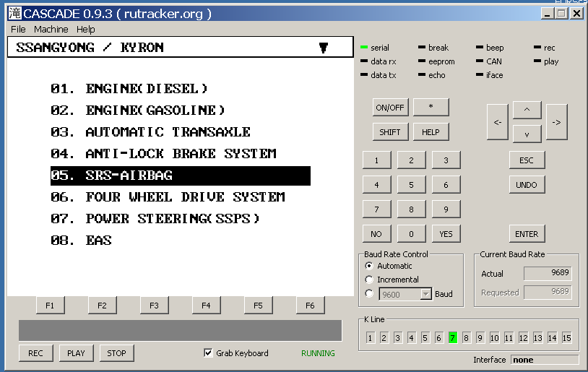Viewport: 588px width, 372px height.
Task: Select 03. AUTOMATIC TRANSAXLE entry
Action: 150,132
